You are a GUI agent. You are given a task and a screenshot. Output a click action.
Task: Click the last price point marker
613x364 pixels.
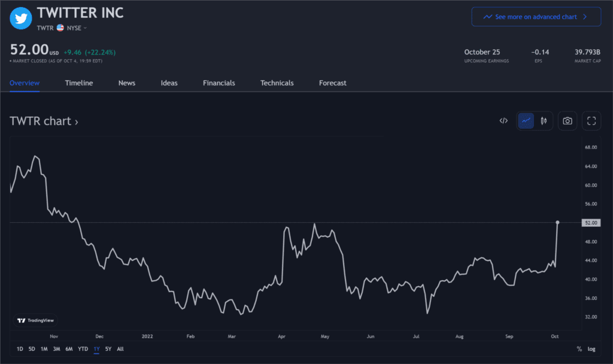557,222
